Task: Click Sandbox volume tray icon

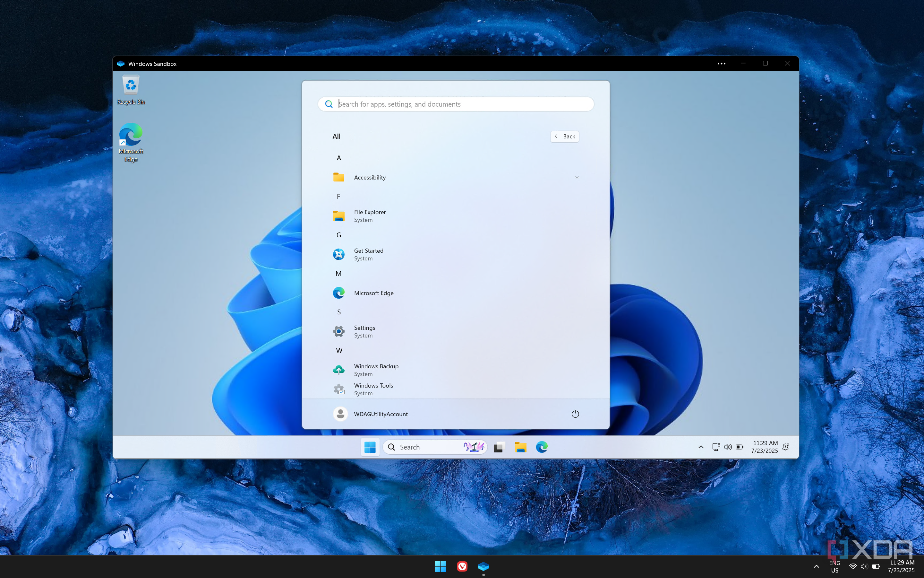Action: pos(728,447)
